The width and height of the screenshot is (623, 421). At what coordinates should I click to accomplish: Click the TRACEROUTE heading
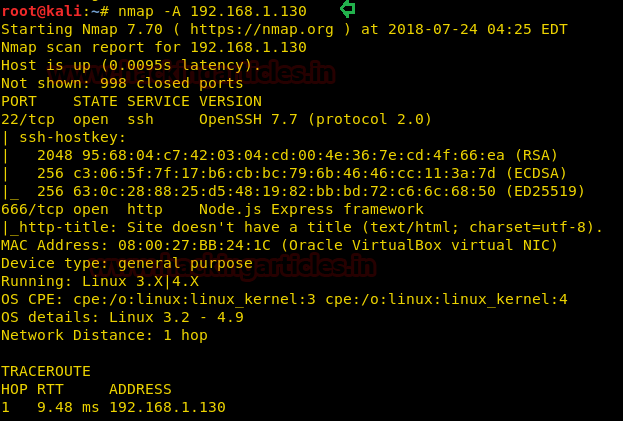(x=46, y=371)
